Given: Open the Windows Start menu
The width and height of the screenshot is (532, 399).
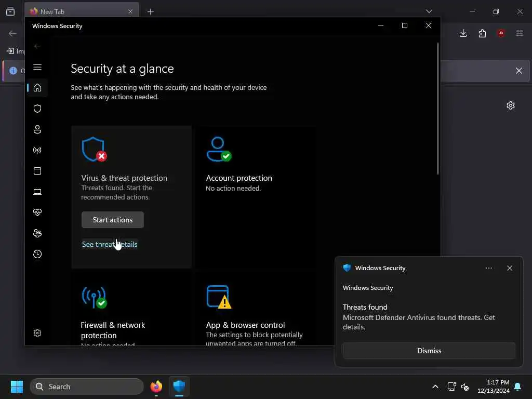Looking at the screenshot, I should (17, 387).
